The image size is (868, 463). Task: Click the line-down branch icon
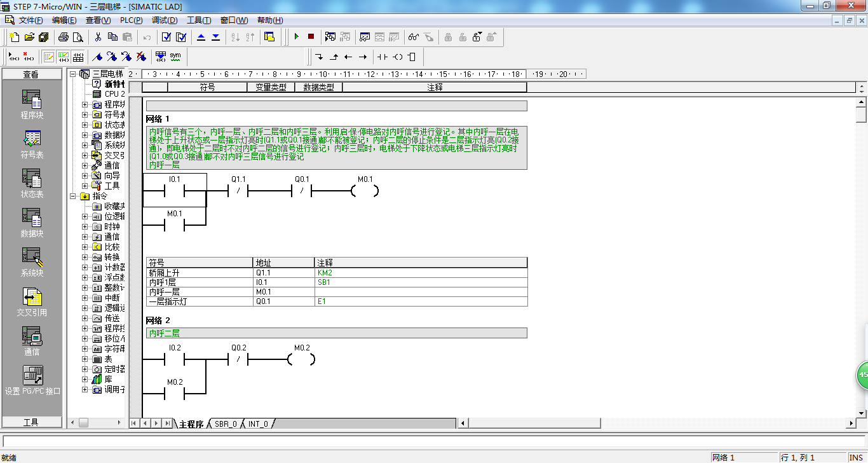click(x=319, y=57)
